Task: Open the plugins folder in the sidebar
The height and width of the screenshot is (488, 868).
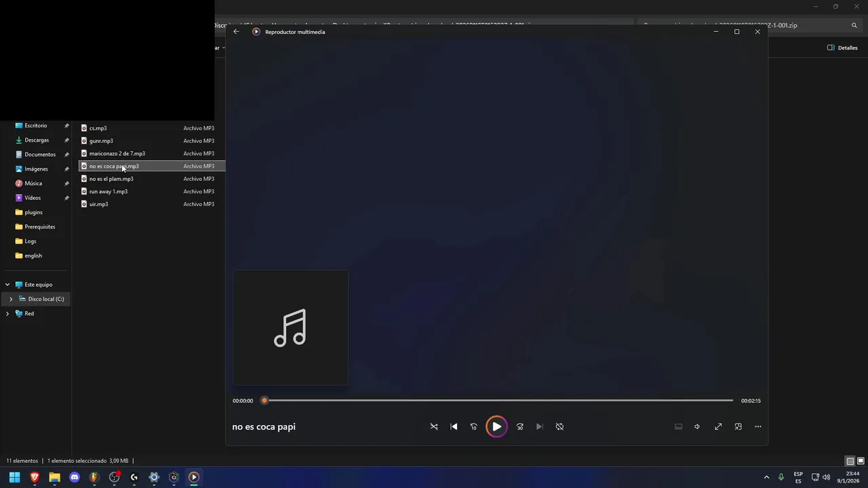Action: pos(33,212)
